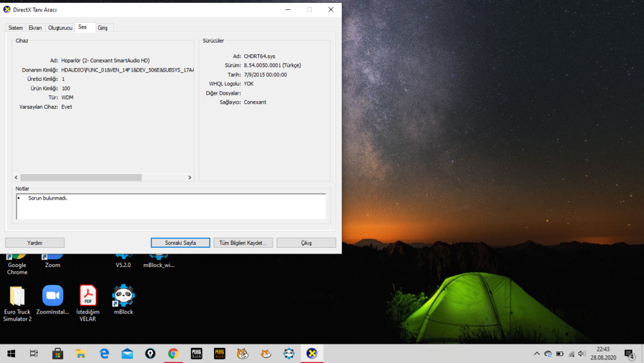Switch to Google Chrome on the taskbar
The image size is (644, 363).
click(173, 354)
